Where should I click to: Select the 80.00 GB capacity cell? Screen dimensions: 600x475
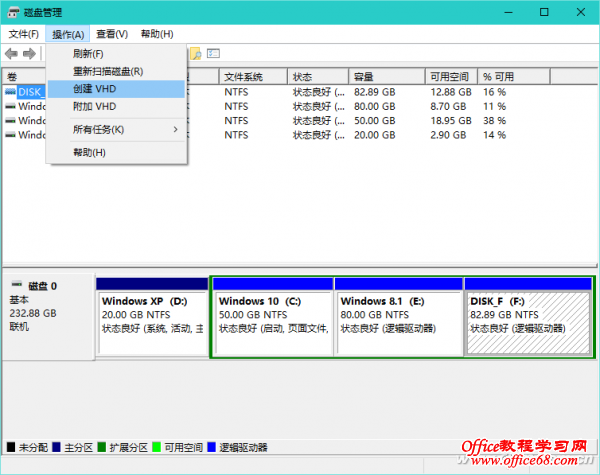point(375,106)
